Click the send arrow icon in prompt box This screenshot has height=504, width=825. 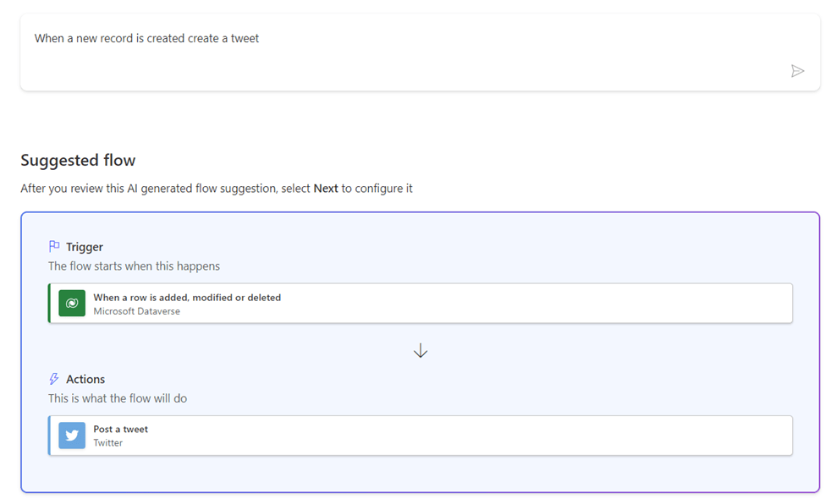pos(797,71)
